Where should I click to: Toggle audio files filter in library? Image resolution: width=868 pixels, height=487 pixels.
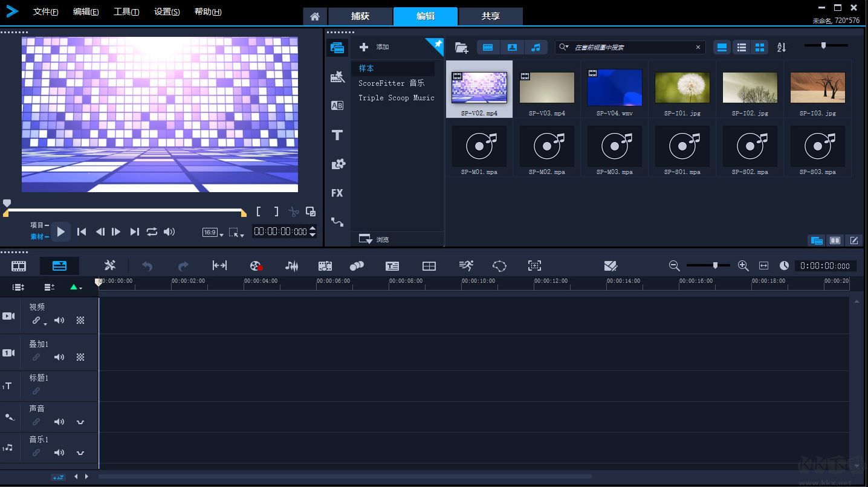[x=536, y=47]
